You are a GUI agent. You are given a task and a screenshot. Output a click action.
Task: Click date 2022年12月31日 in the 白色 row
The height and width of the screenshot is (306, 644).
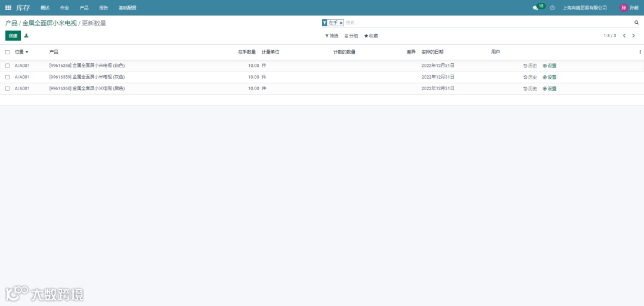[x=438, y=66]
